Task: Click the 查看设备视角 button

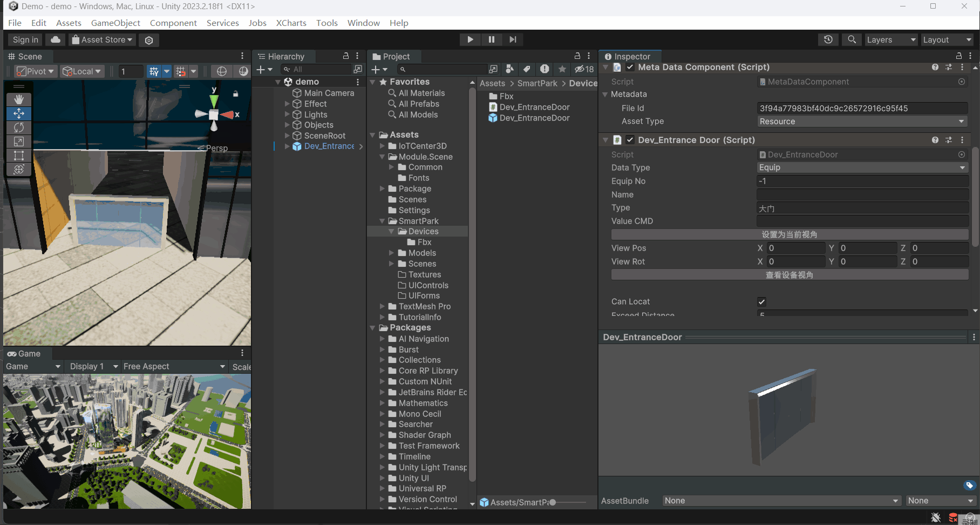Action: point(789,275)
